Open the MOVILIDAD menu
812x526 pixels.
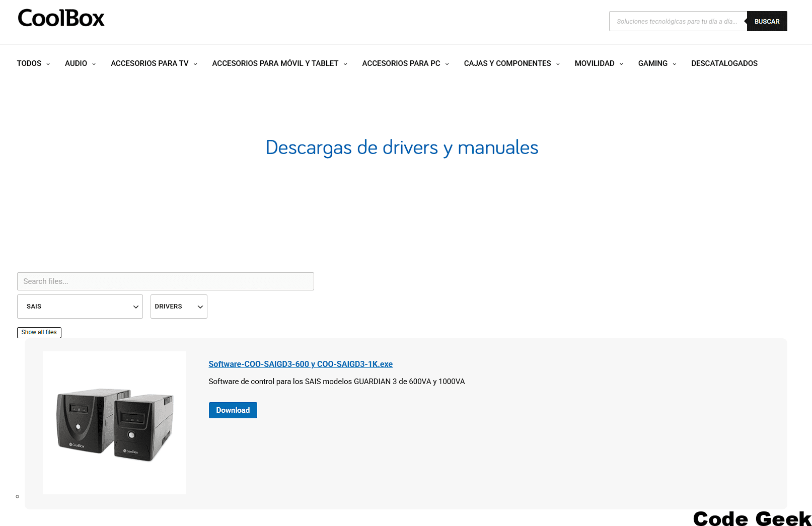pyautogui.click(x=595, y=63)
